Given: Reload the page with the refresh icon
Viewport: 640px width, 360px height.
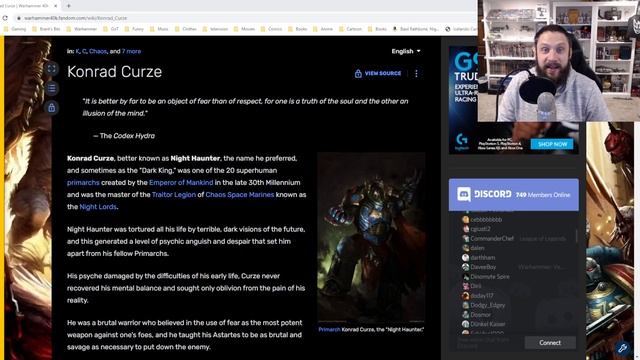Looking at the screenshot, I should tap(5, 18).
